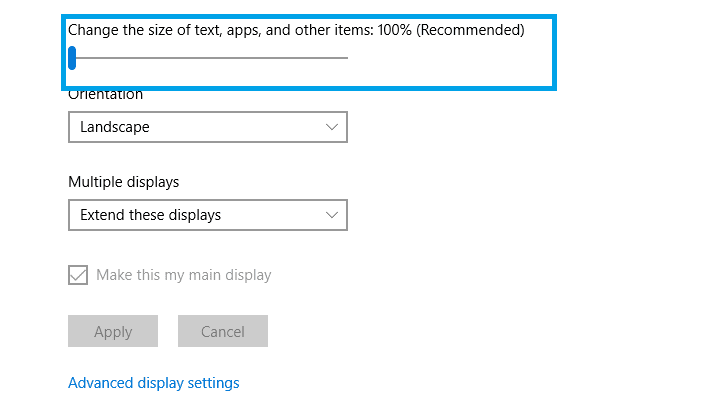Open the Extend these displays dropdown

tap(208, 215)
